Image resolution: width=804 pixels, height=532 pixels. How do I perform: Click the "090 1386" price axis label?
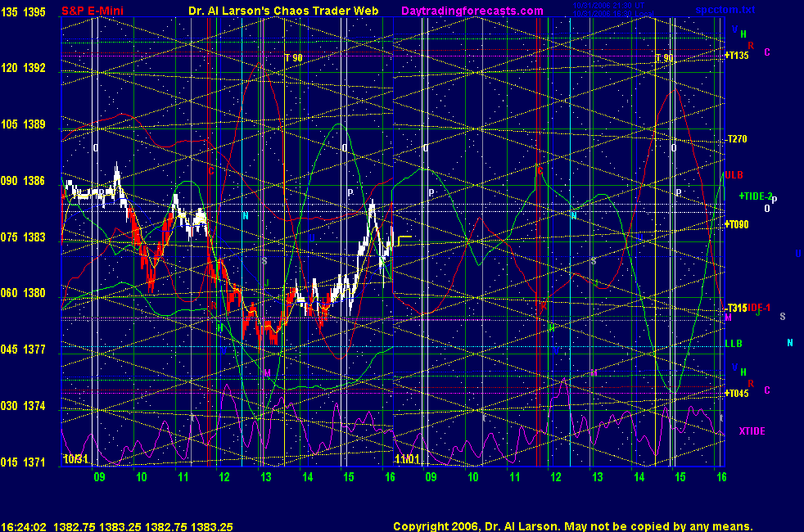coord(23,180)
